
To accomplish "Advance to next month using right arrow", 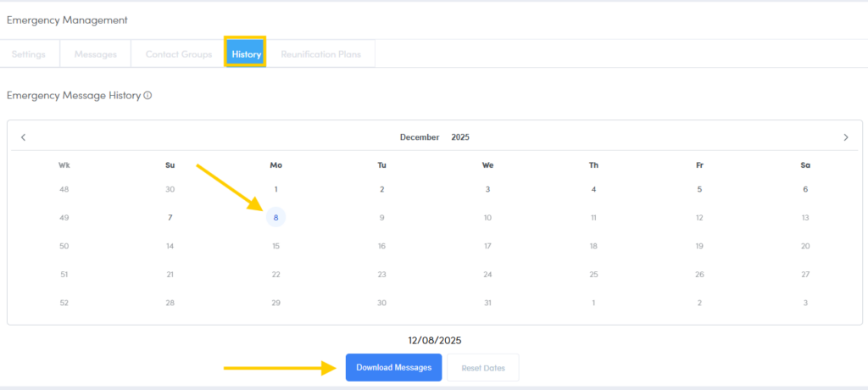I will [x=845, y=137].
